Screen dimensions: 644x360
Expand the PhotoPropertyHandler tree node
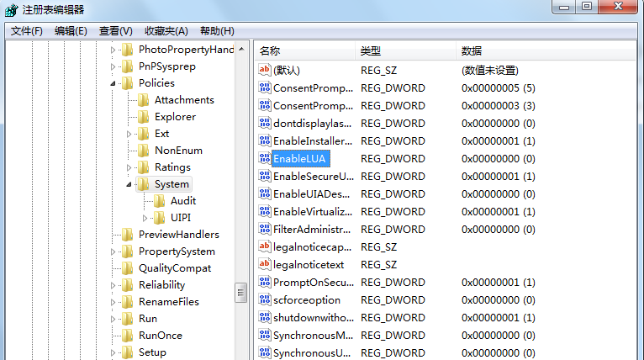(113, 50)
